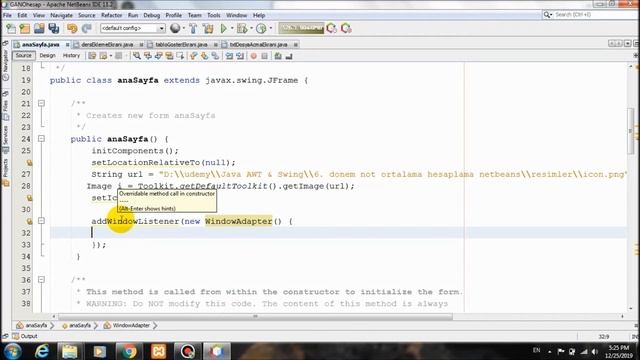The image size is (640, 360).
Task: Click the Undo toolbar icon
Action: pyautogui.click(x=72, y=28)
